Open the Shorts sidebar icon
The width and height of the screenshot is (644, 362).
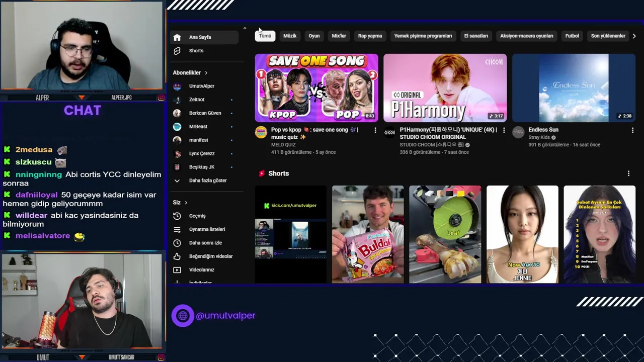pyautogui.click(x=177, y=51)
